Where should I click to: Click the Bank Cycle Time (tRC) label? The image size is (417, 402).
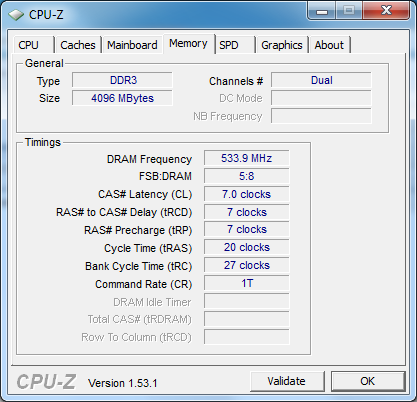139,266
